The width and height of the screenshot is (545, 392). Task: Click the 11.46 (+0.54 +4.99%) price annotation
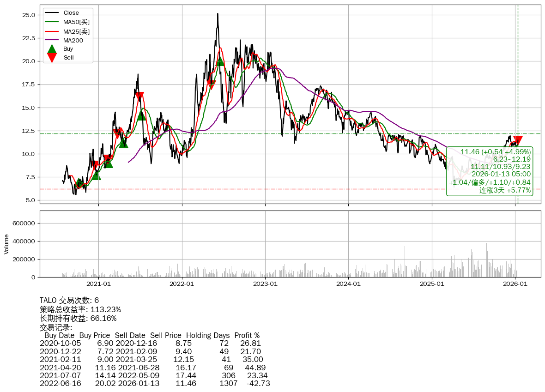pos(495,152)
